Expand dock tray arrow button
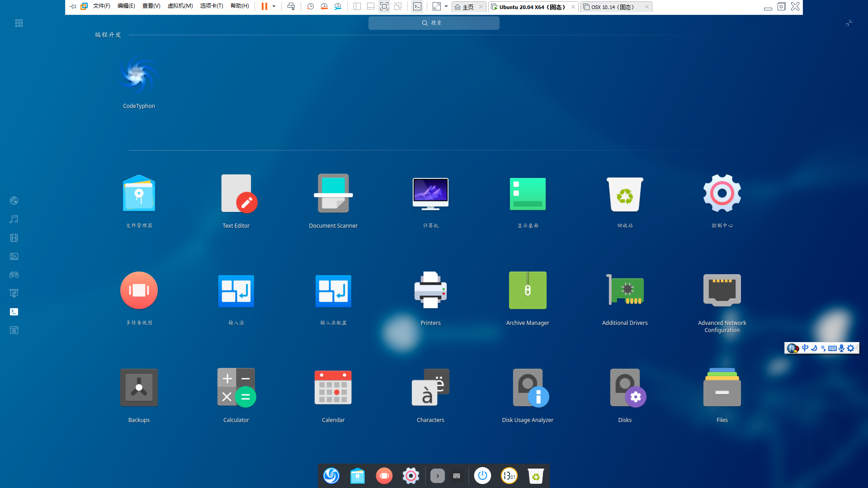 point(437,476)
